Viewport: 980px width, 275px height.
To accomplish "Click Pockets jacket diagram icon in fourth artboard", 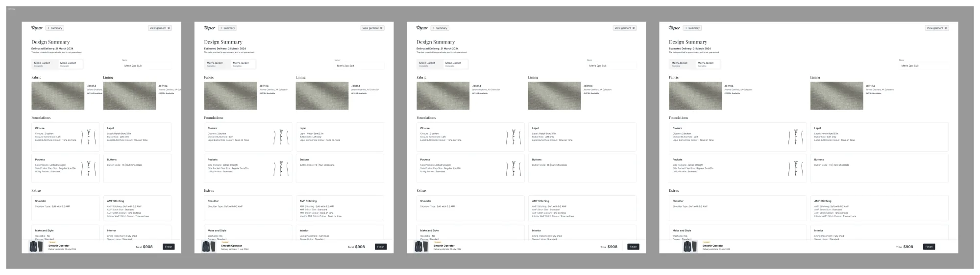I will tap(796, 168).
